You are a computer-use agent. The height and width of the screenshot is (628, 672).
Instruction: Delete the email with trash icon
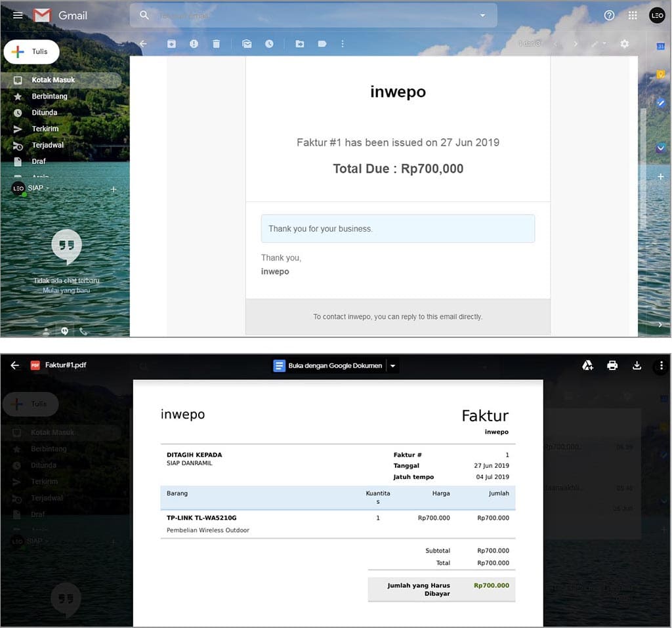216,44
